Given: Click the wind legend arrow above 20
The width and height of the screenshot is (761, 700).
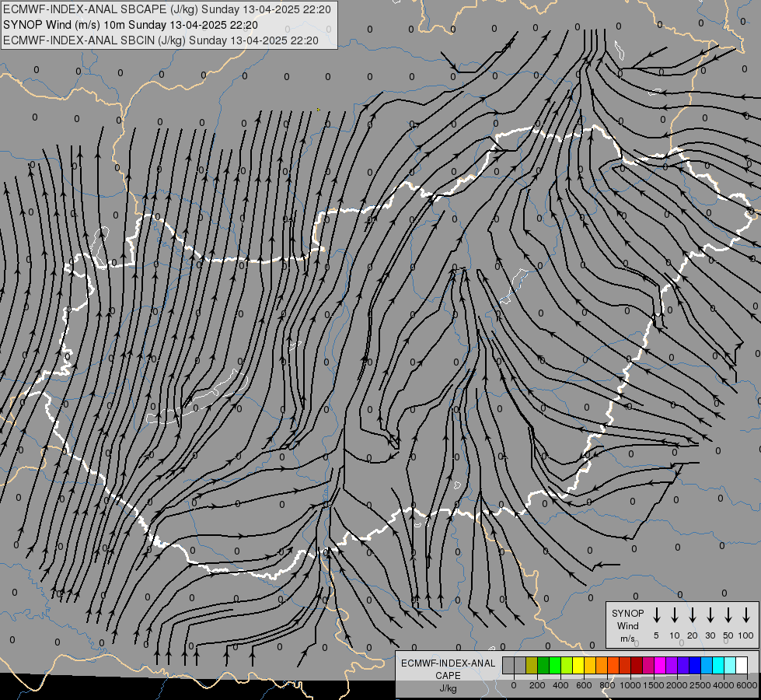Looking at the screenshot, I should [693, 615].
